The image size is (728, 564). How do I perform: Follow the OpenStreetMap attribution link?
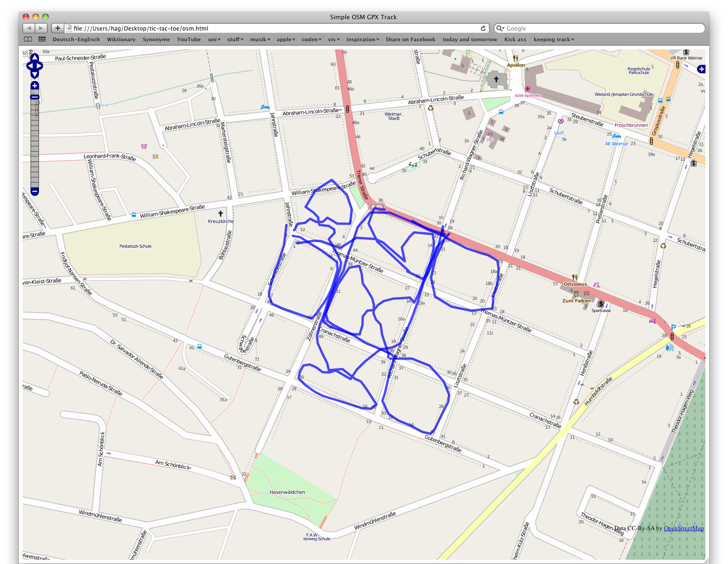[x=684, y=528]
